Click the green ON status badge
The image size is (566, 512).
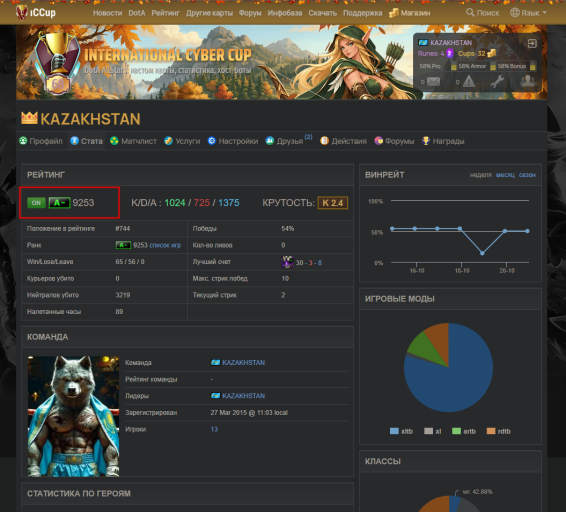click(x=36, y=203)
